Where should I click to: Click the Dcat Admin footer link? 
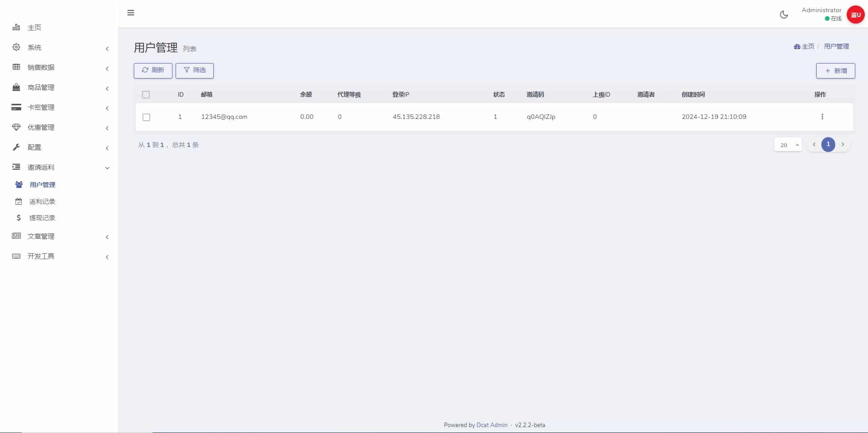point(492,425)
